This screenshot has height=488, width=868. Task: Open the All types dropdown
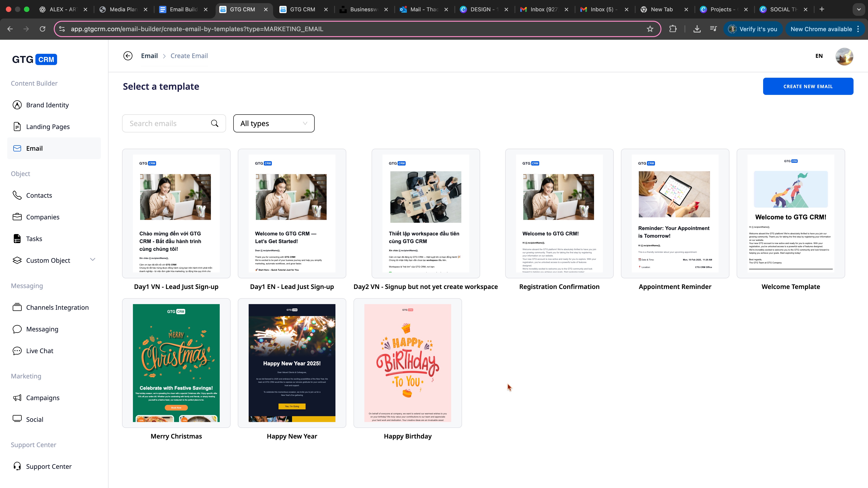pyautogui.click(x=274, y=123)
